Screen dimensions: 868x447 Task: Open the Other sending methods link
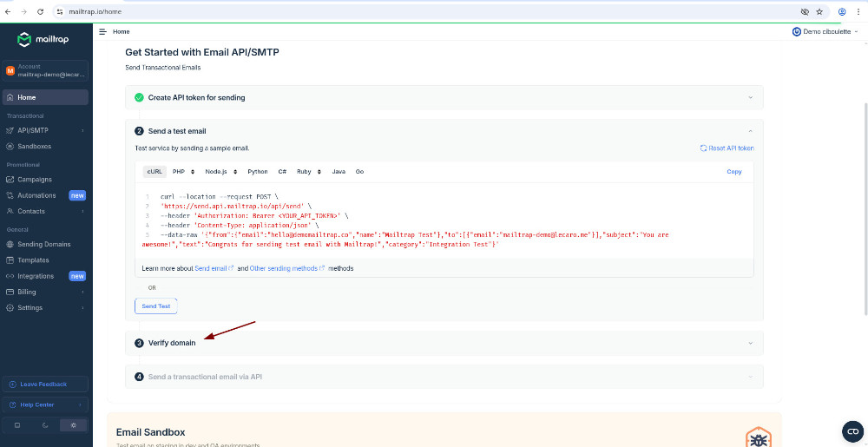point(286,268)
